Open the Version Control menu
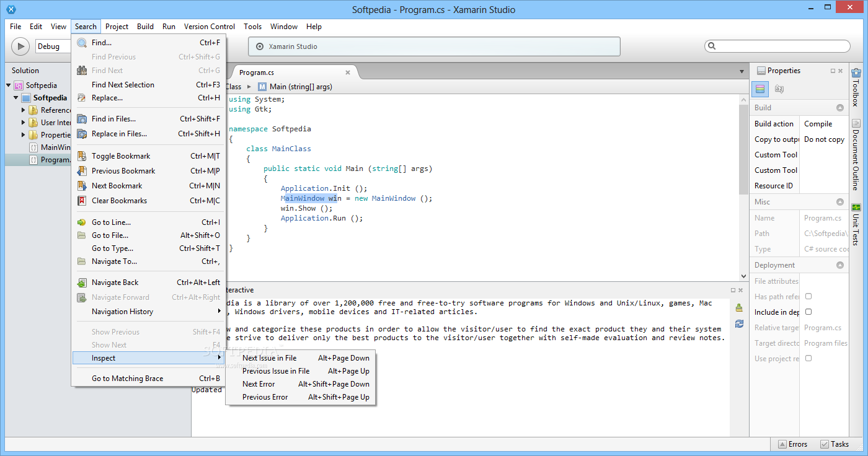Image resolution: width=868 pixels, height=456 pixels. click(210, 27)
